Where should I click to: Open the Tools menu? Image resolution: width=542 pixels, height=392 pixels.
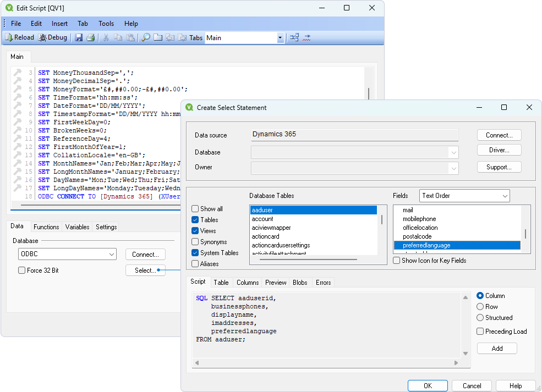(x=106, y=23)
